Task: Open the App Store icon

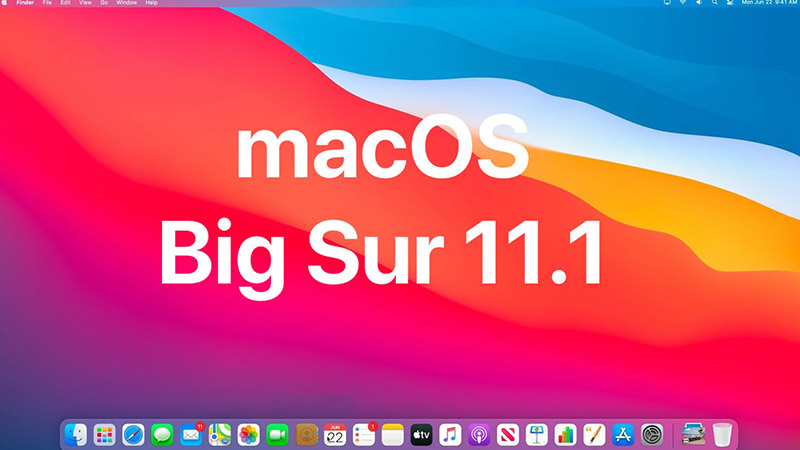Action: click(623, 435)
